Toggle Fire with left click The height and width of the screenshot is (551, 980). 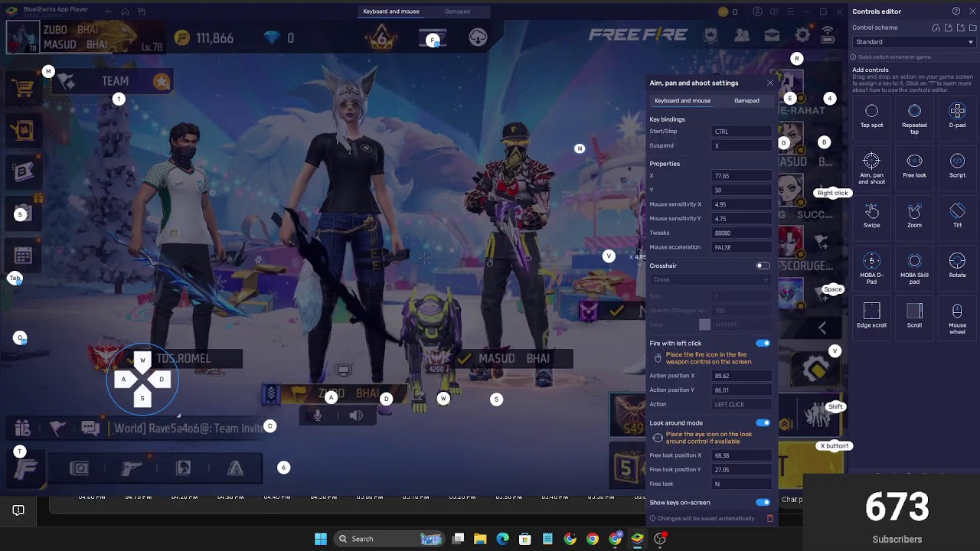[763, 344]
